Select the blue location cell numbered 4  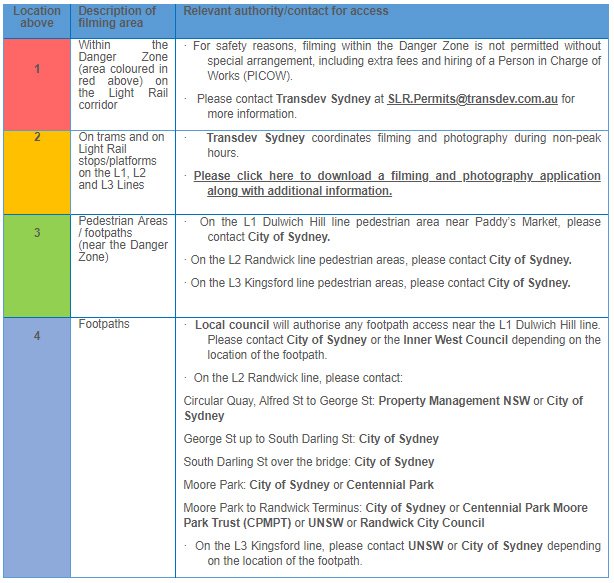click(x=37, y=448)
